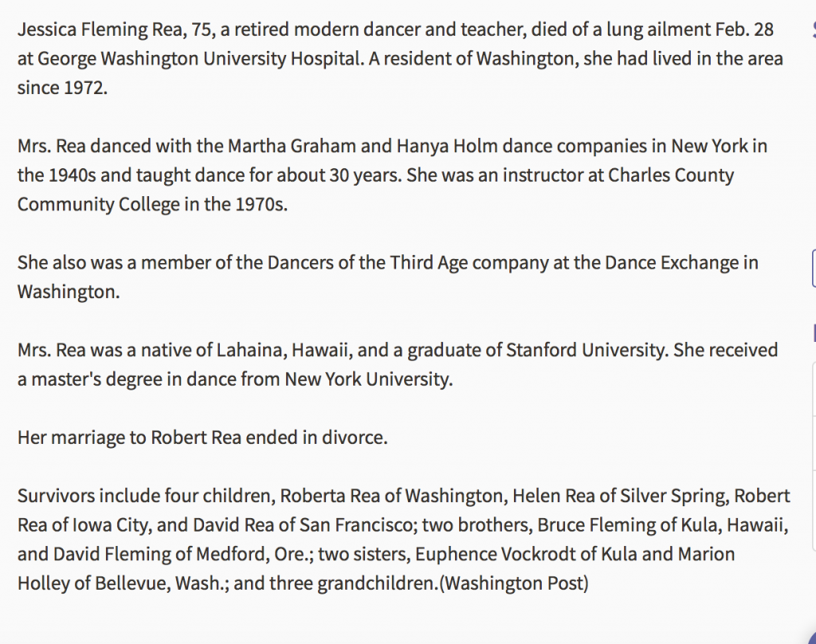The image size is (816, 644).
Task: Click the George Washington University Hospital text
Action: pos(199,59)
